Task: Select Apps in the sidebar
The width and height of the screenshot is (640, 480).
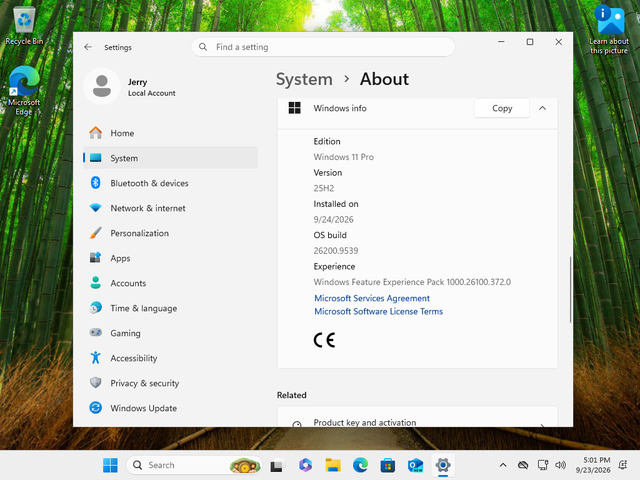Action: [170, 258]
